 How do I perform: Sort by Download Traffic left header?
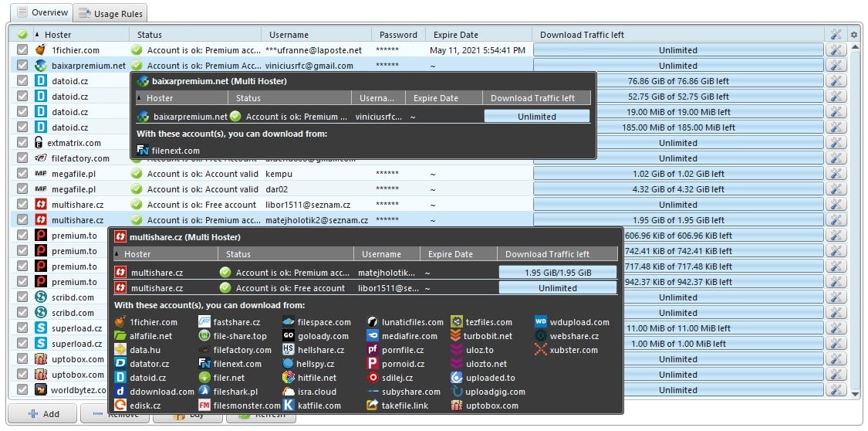tap(678, 34)
